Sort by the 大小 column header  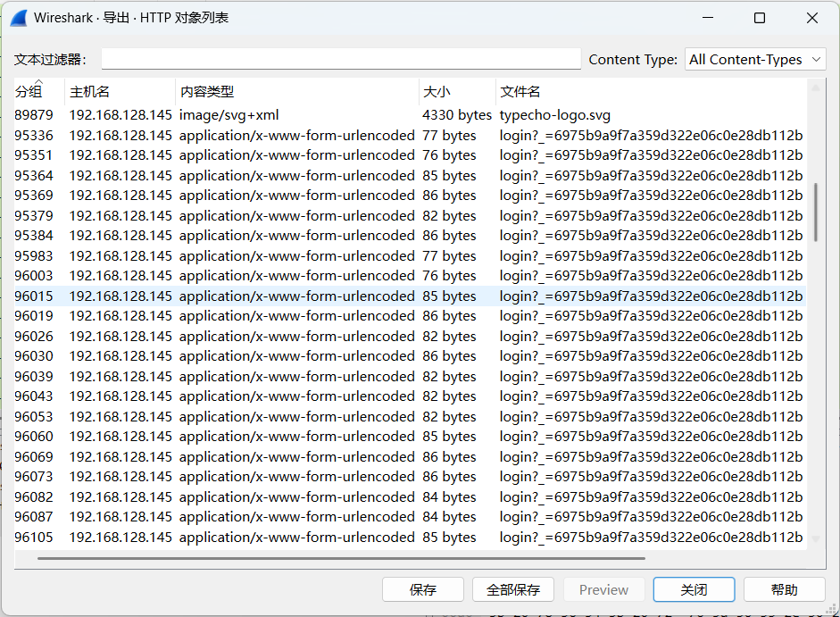click(458, 91)
